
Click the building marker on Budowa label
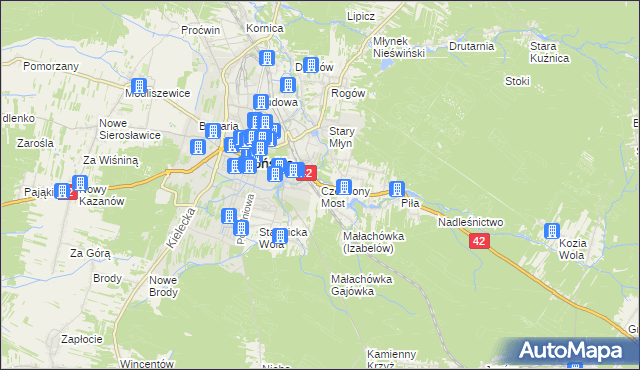[261, 102]
